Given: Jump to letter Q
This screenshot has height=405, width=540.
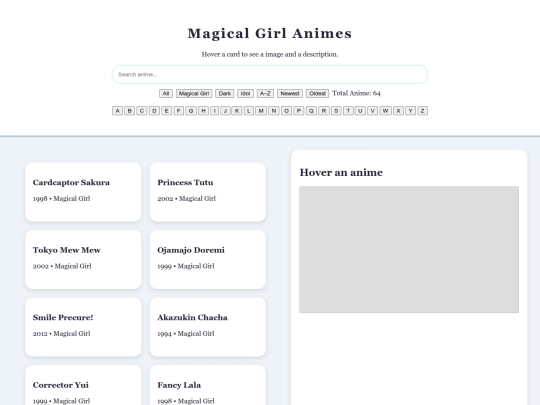Looking at the screenshot, I should click(311, 111).
